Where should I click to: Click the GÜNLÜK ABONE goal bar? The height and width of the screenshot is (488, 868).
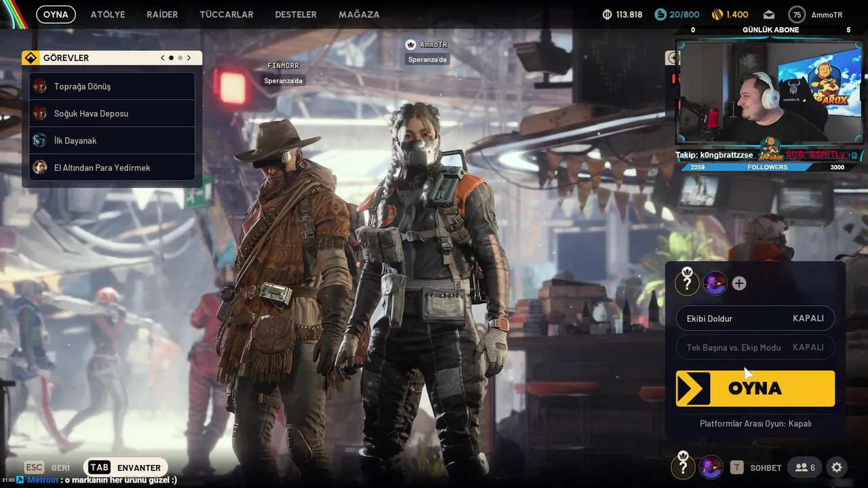[770, 30]
